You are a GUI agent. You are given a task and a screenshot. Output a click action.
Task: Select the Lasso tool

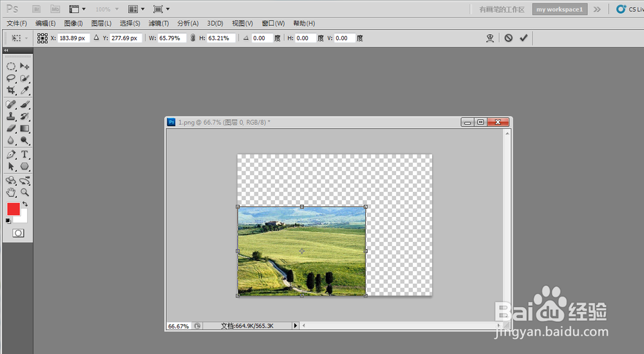tap(11, 78)
